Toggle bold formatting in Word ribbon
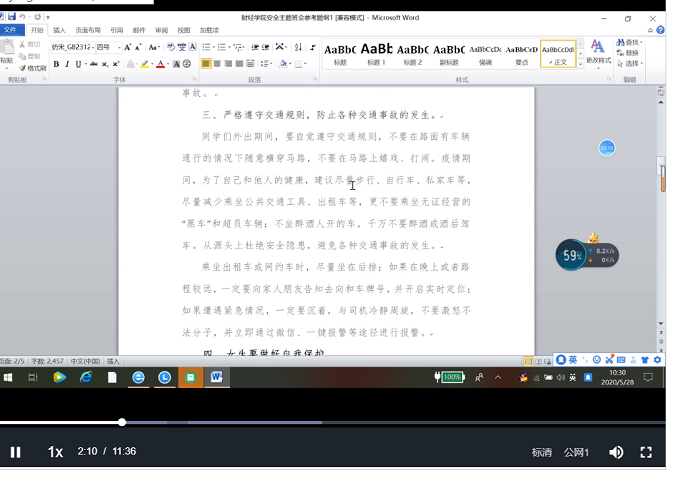 tap(56, 64)
